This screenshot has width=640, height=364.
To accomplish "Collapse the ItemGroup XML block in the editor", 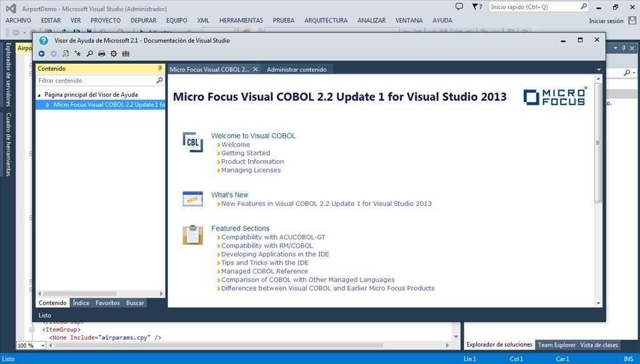I will pyautogui.click(x=32, y=330).
